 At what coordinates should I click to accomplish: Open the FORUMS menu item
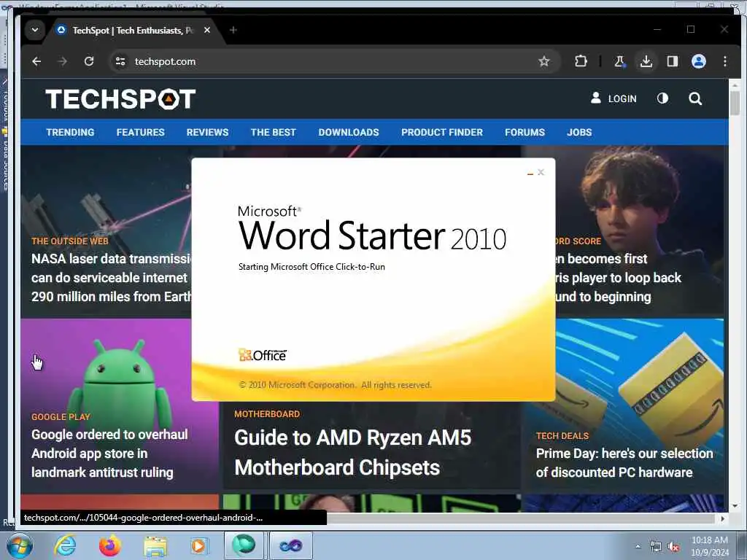tap(525, 133)
